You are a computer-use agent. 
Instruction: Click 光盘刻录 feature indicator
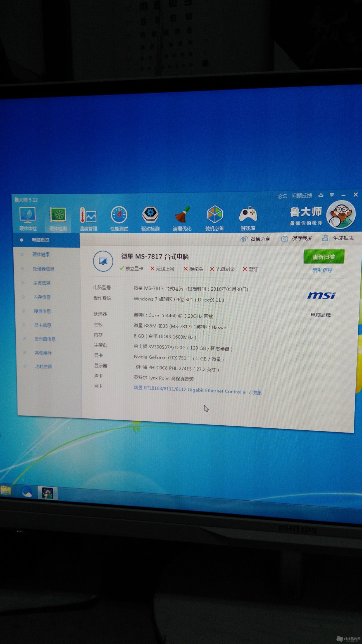point(223,269)
